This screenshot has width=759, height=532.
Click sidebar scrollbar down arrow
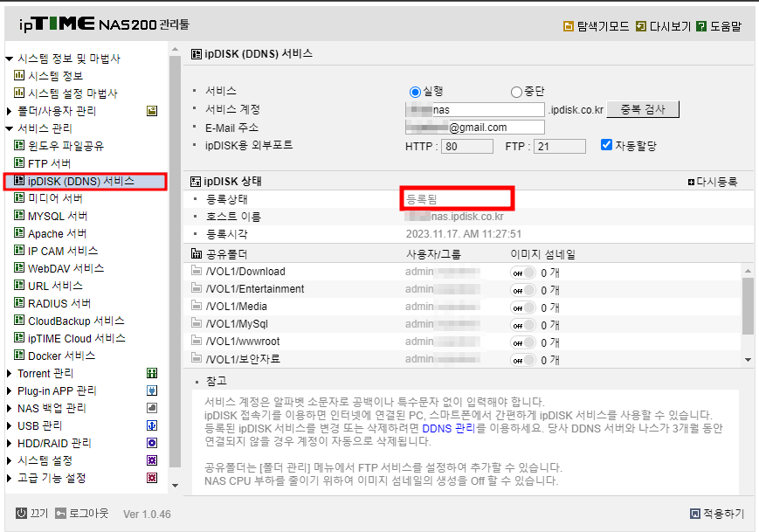pos(175,485)
